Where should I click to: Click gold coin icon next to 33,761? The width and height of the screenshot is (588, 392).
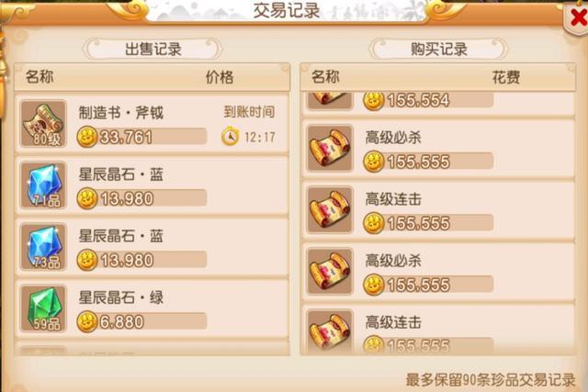coord(87,137)
